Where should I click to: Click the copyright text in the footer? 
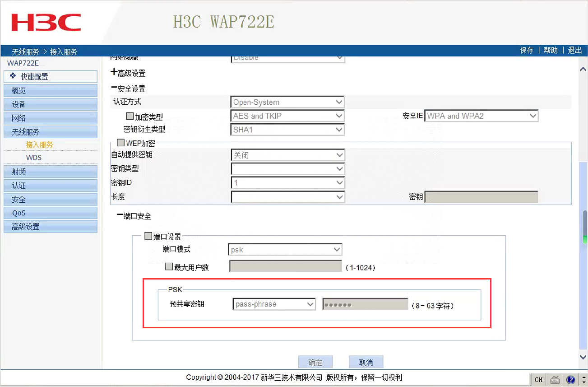pyautogui.click(x=294, y=378)
